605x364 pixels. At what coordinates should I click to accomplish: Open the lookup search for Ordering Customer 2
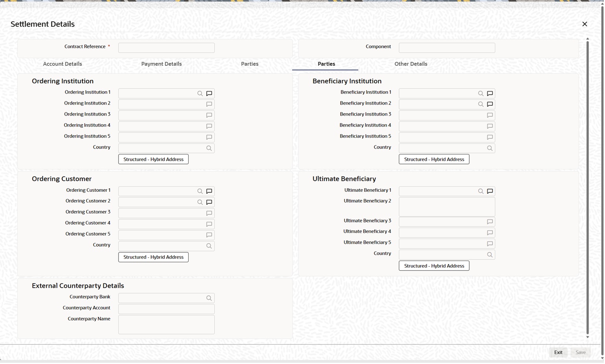tap(200, 202)
